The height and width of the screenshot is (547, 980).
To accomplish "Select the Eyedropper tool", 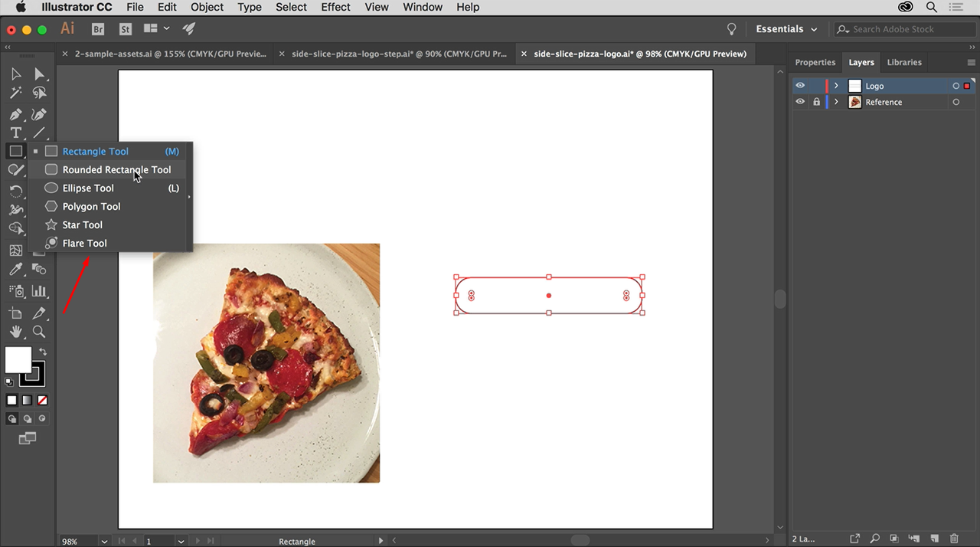I will [x=15, y=269].
